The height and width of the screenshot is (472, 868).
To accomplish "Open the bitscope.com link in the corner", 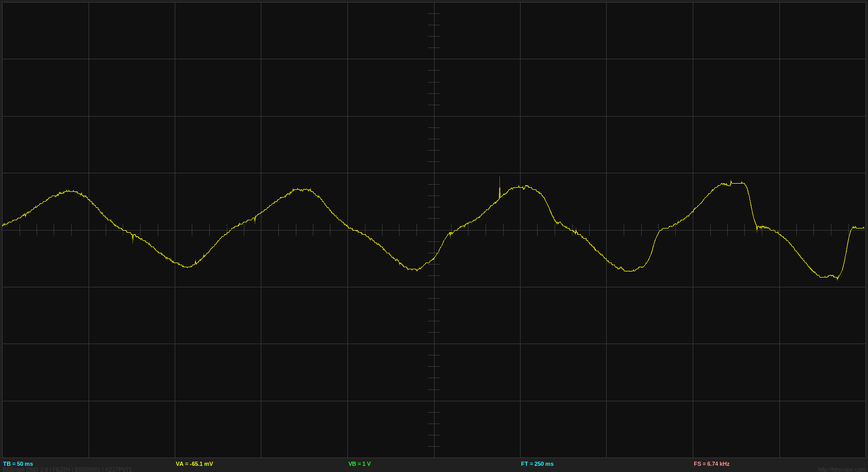I will pyautogui.click(x=841, y=469).
